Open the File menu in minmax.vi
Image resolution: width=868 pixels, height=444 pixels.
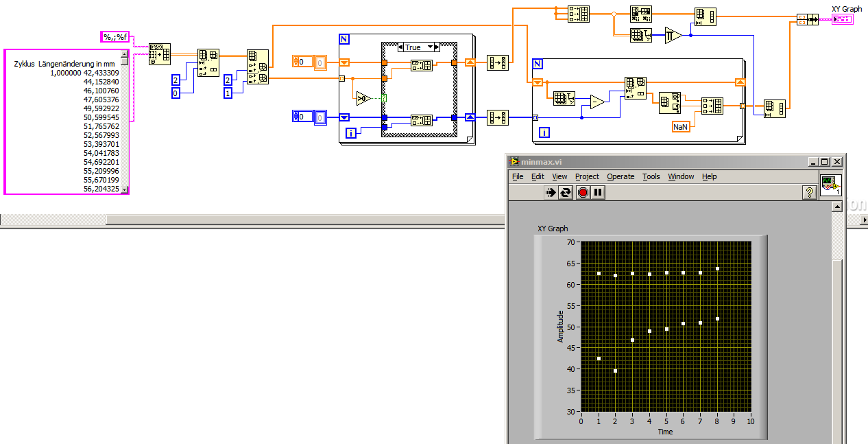coord(518,176)
